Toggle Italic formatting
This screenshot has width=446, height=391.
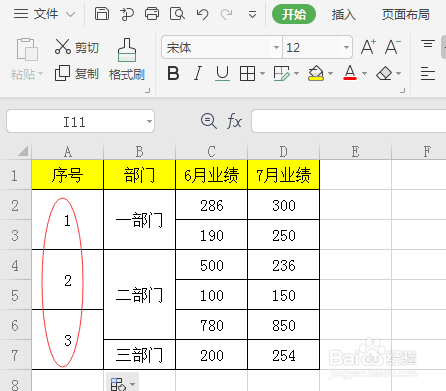tap(198, 73)
